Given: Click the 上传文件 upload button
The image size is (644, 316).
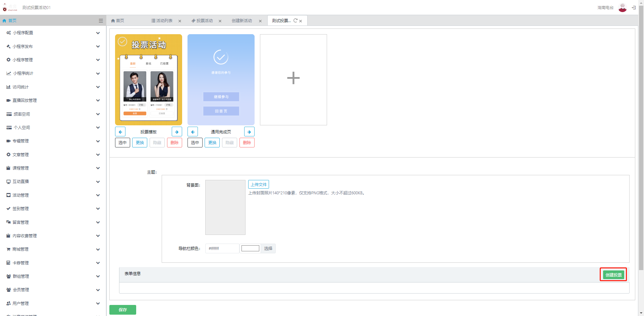Looking at the screenshot, I should click(x=259, y=185).
